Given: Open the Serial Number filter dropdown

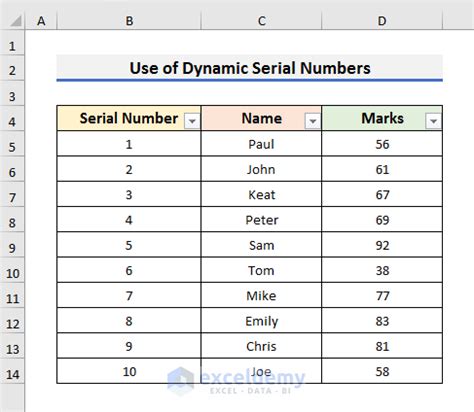Looking at the screenshot, I should [x=192, y=121].
